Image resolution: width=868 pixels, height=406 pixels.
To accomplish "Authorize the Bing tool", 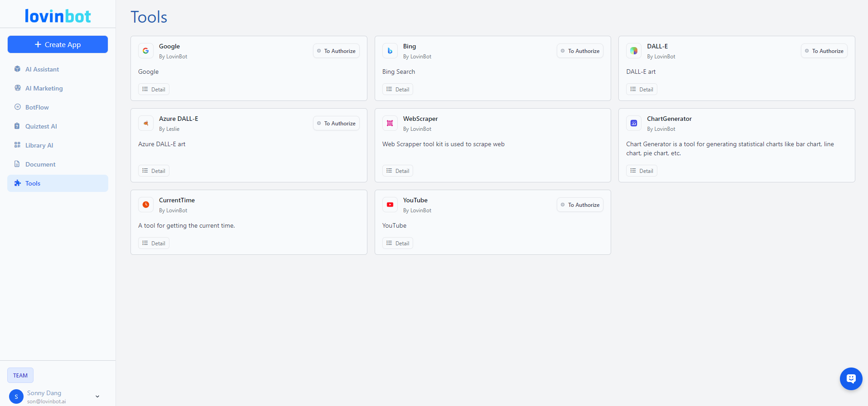I will click(580, 51).
